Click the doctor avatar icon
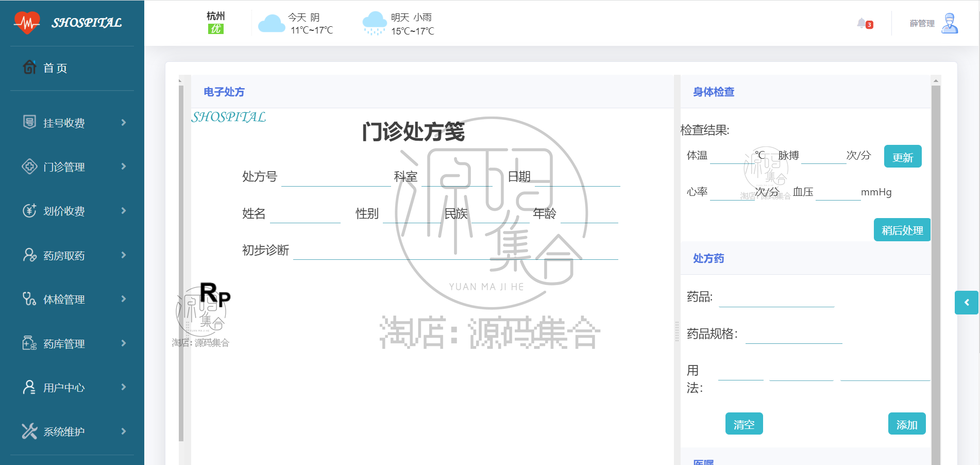 pos(949,23)
